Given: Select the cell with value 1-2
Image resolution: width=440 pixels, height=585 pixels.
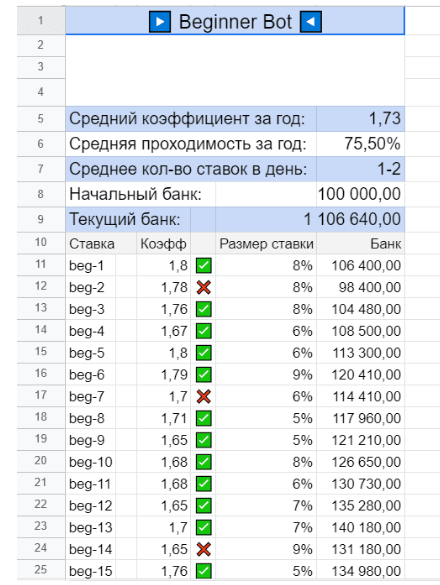Looking at the screenshot, I should point(361,169).
